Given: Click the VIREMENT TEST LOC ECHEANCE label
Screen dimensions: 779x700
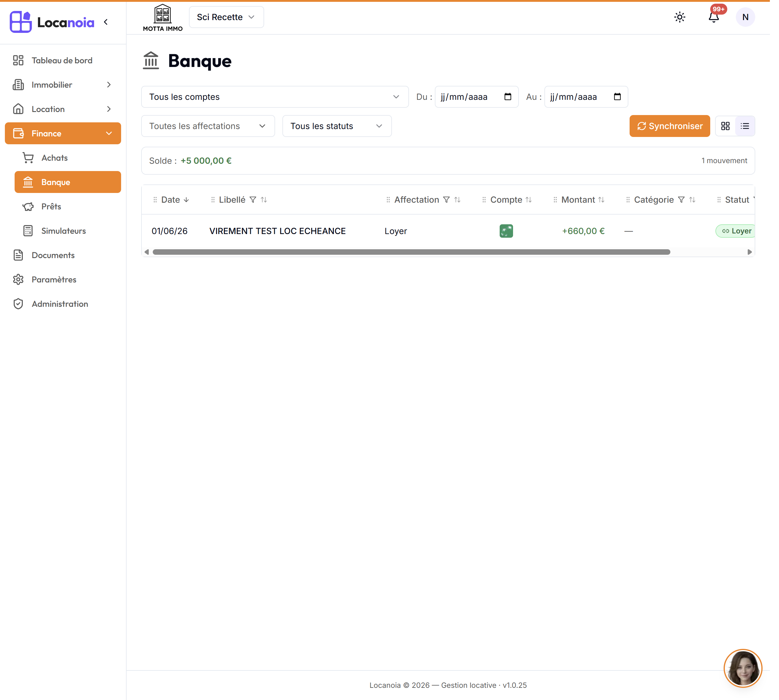Looking at the screenshot, I should point(278,231).
